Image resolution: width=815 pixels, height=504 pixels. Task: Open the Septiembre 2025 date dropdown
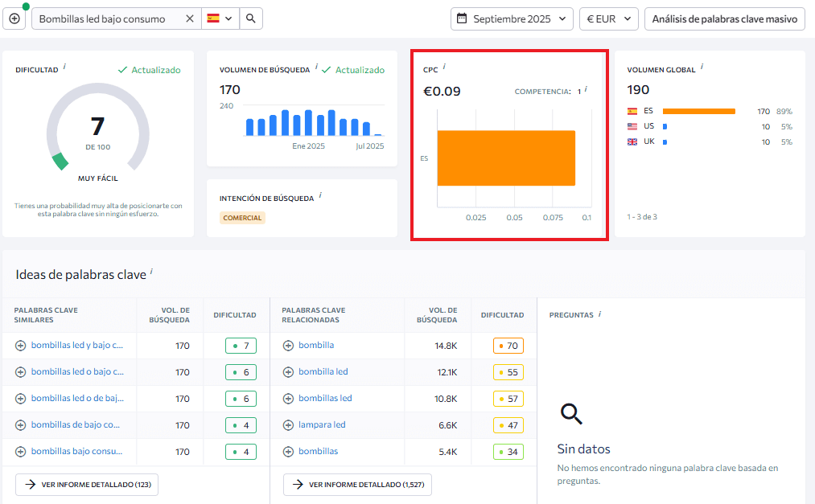[x=512, y=18]
